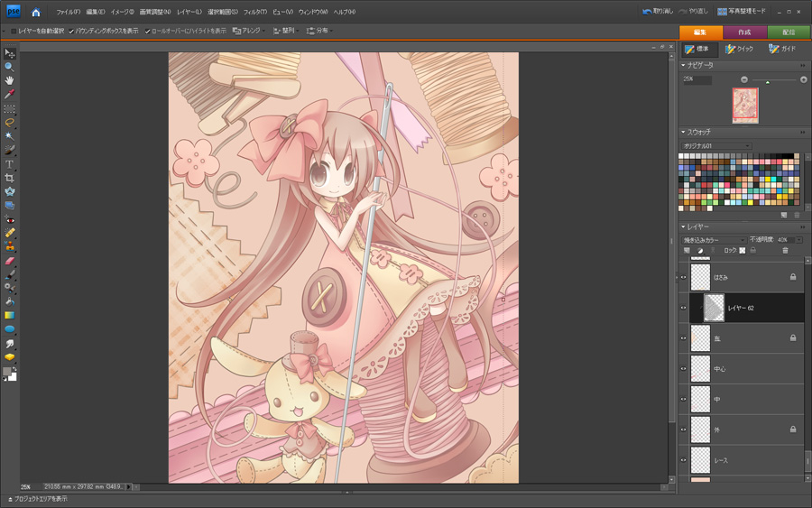Open the ウィンドウ(W) menu

tap(313, 12)
